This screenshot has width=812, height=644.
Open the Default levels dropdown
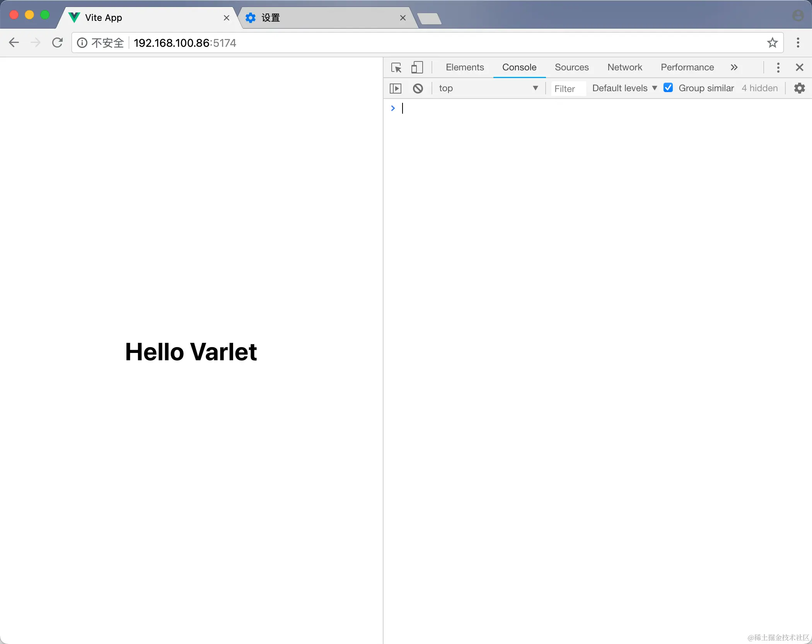[x=624, y=89]
